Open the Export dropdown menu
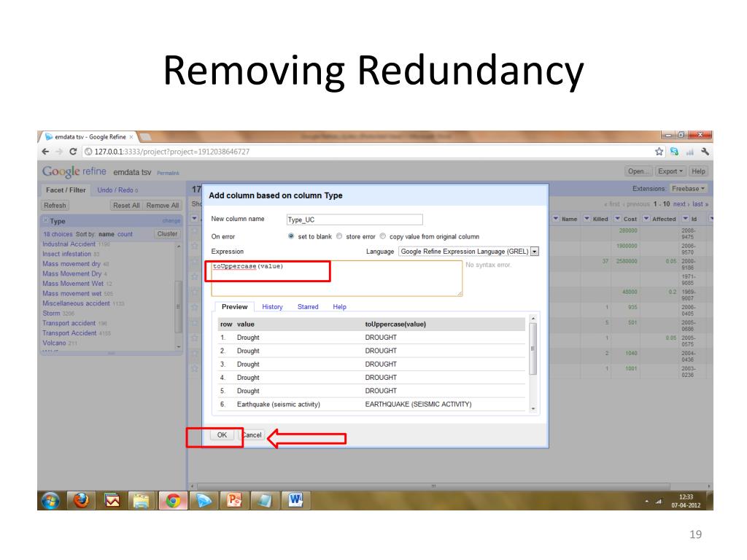Viewport: 747px width, 560px height. pyautogui.click(x=670, y=171)
